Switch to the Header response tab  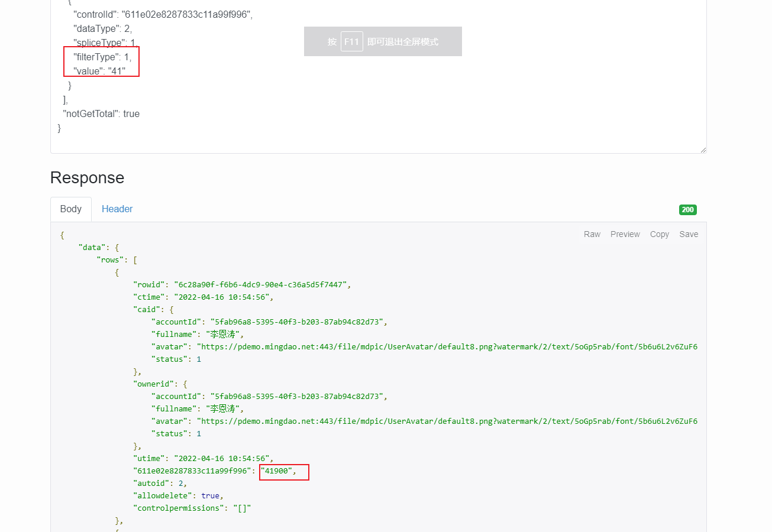tap(117, 209)
